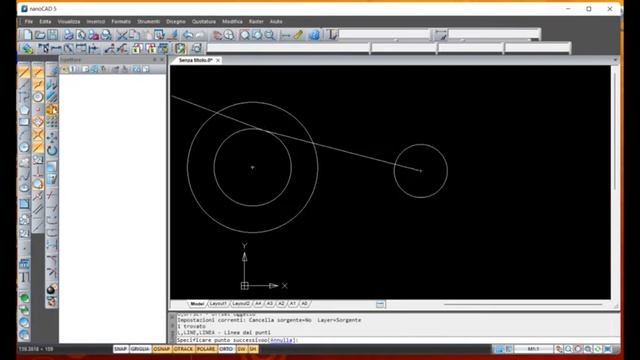Click the text style icon in top toolbar
This screenshot has width=640, height=360.
click(x=332, y=35)
